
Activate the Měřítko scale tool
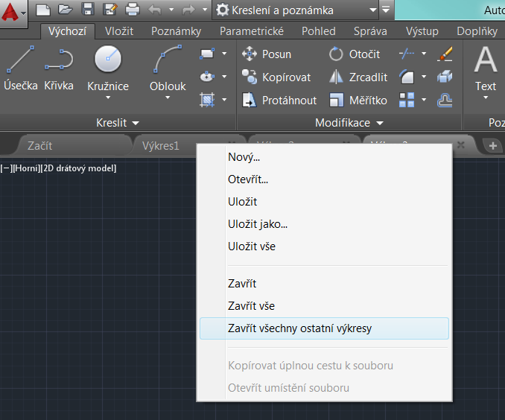click(358, 101)
